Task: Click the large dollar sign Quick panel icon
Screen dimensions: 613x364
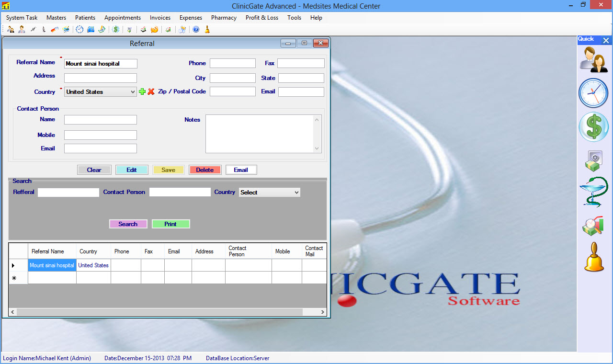Action: click(593, 127)
